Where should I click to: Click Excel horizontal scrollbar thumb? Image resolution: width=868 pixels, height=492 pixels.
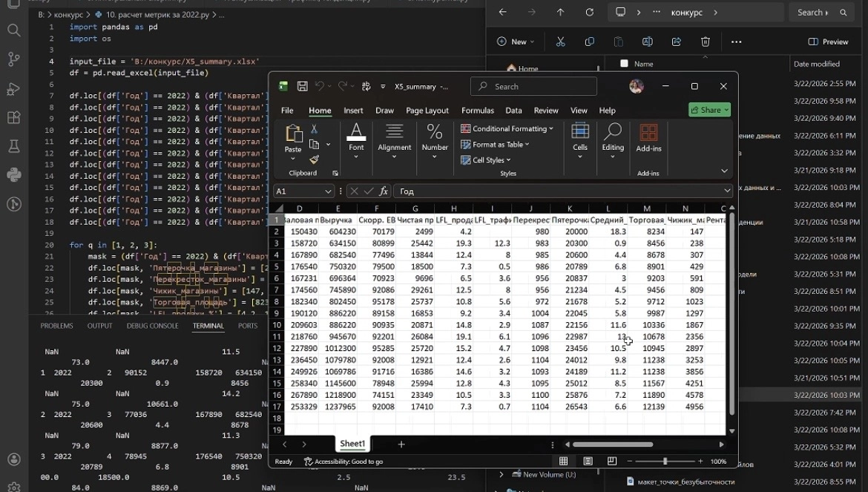click(x=613, y=445)
